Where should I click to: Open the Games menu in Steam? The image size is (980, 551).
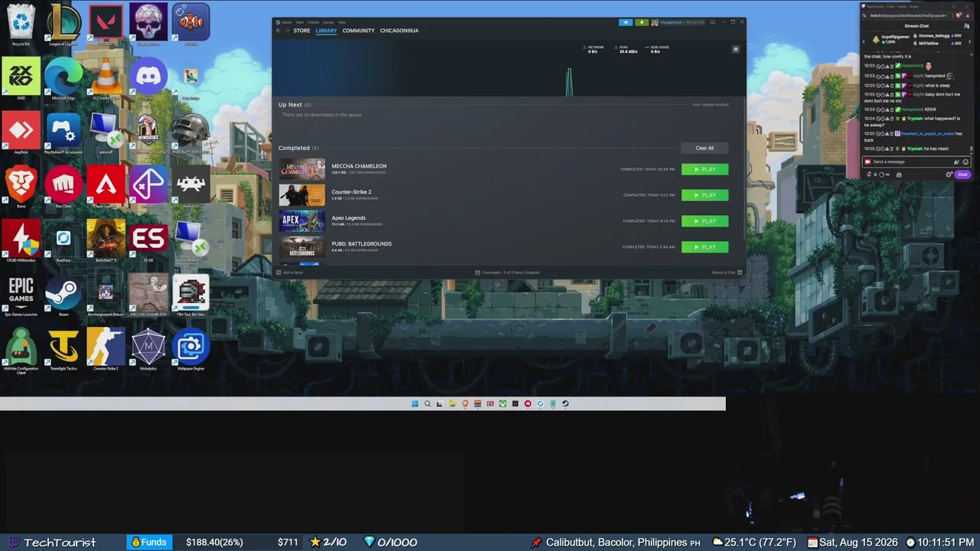pos(328,22)
